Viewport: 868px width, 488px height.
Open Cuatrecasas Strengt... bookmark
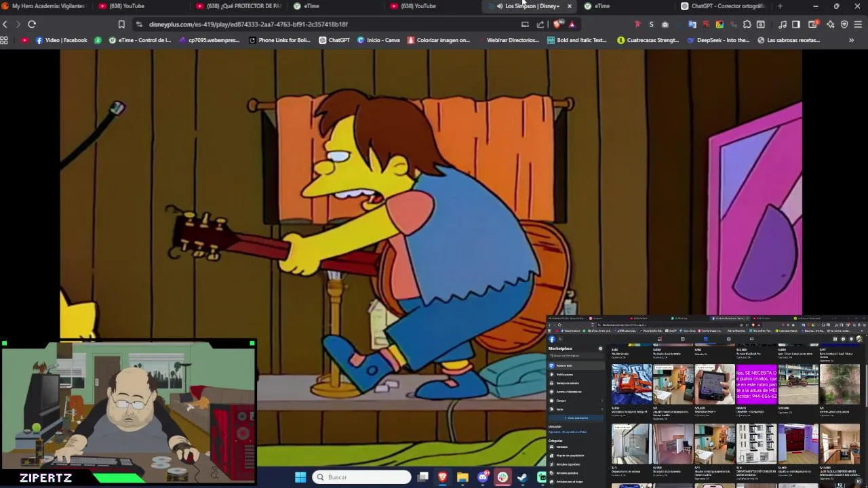click(x=648, y=40)
